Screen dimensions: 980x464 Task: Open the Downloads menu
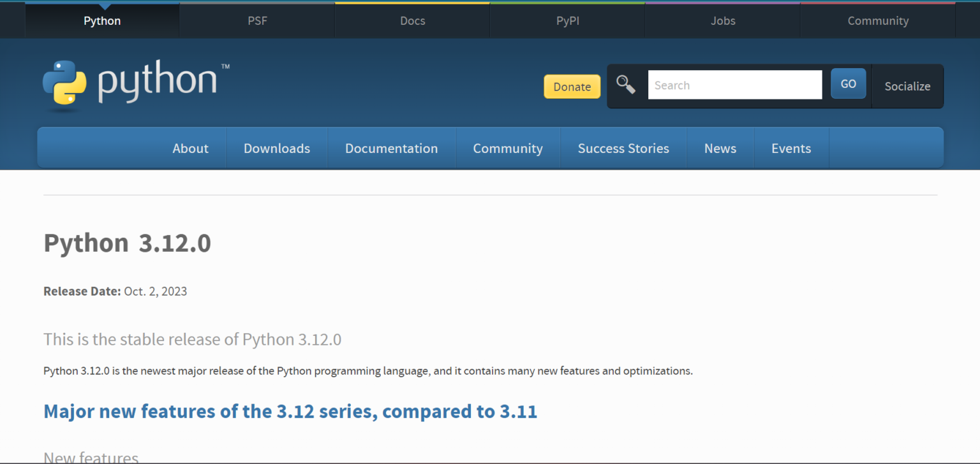276,148
